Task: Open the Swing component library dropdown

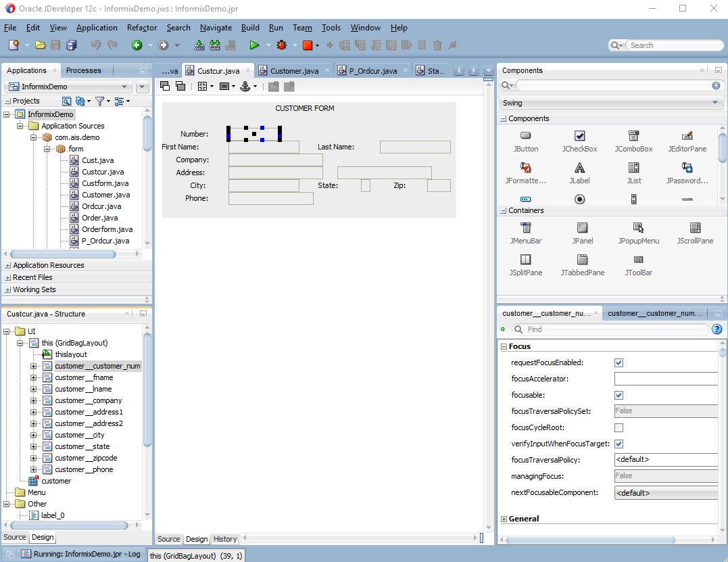Action: coord(610,103)
